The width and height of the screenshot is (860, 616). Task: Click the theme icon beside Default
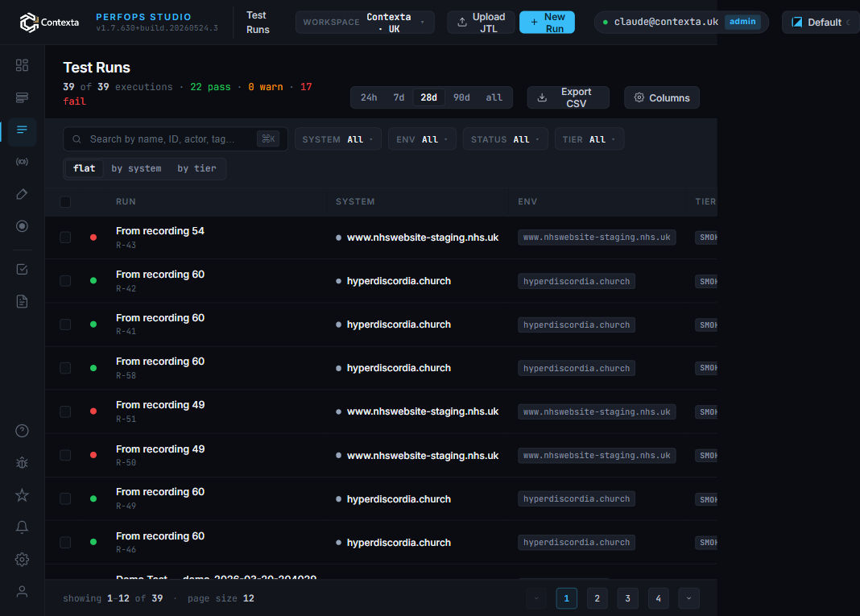(x=797, y=23)
